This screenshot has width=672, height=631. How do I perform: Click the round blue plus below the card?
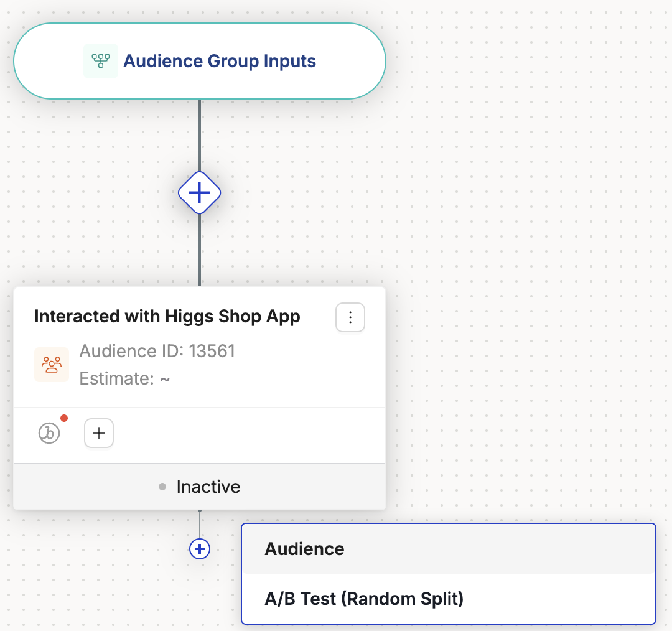coord(200,549)
